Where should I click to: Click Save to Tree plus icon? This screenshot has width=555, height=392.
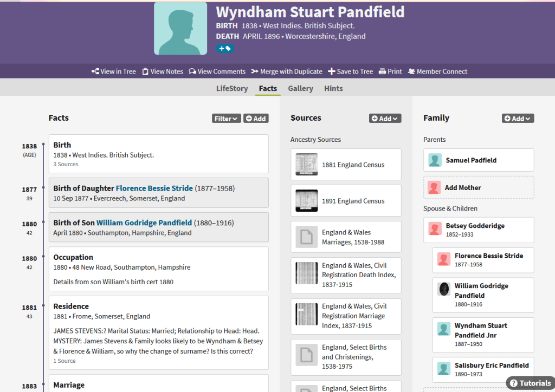pos(331,71)
